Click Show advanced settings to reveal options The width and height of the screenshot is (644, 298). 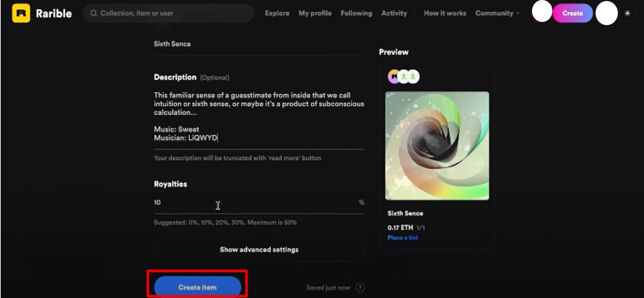click(259, 249)
